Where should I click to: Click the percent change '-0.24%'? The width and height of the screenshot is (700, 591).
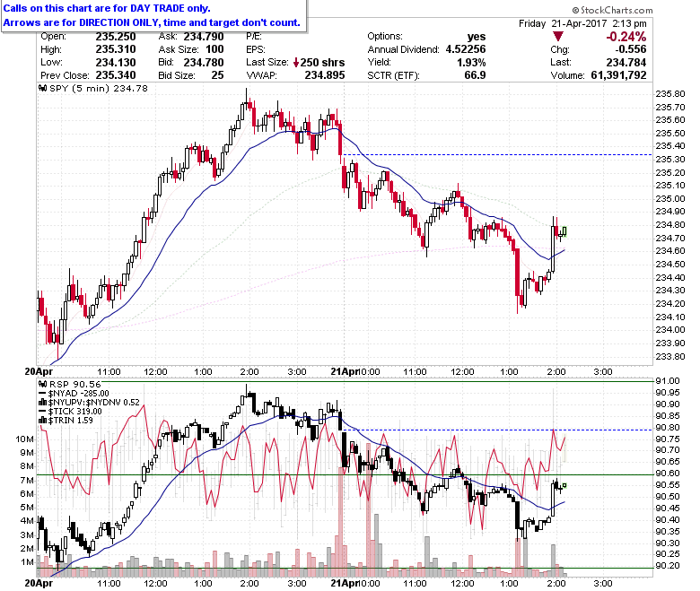[626, 37]
